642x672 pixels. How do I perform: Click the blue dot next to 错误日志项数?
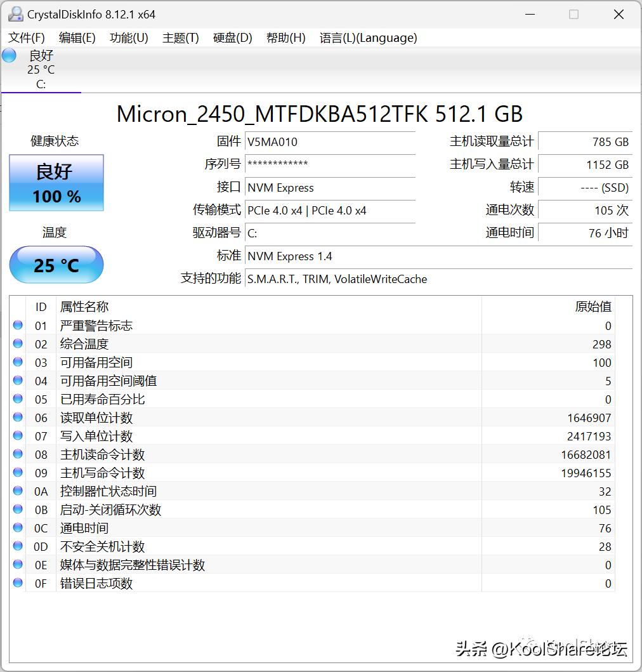coord(17,583)
